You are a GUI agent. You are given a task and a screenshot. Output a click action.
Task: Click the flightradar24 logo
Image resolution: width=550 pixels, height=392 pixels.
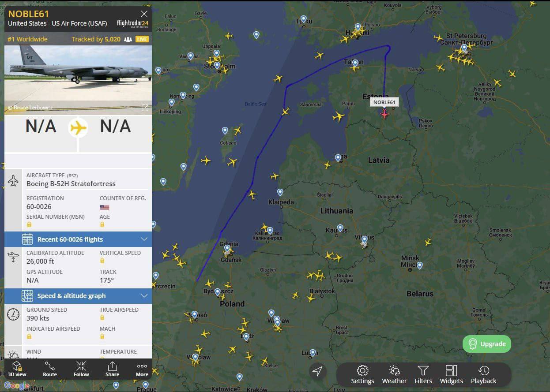coord(132,23)
